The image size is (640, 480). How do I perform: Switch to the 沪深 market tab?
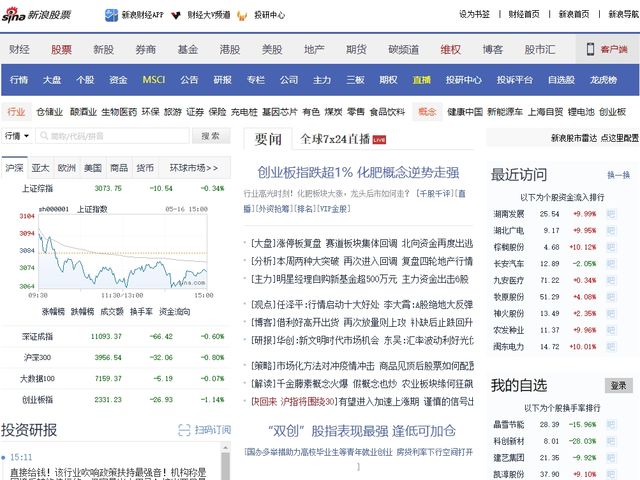coord(14,168)
